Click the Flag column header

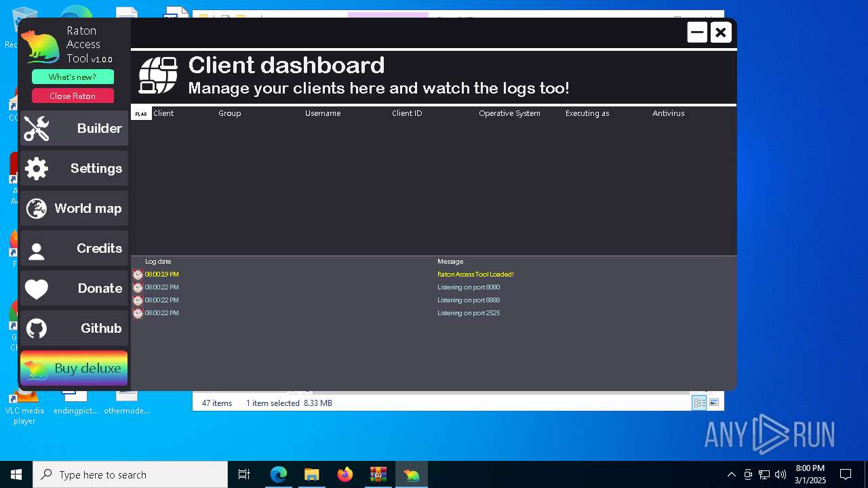coord(141,113)
